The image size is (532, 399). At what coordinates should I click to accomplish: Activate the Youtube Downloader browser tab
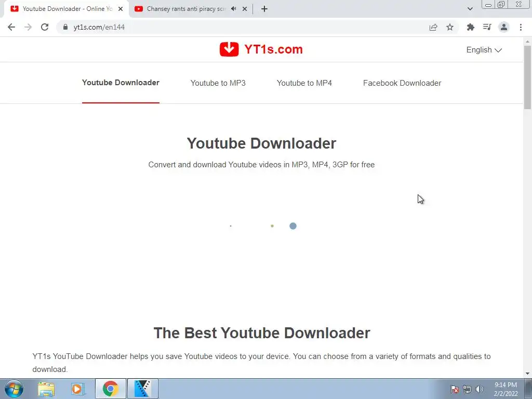[67, 9]
